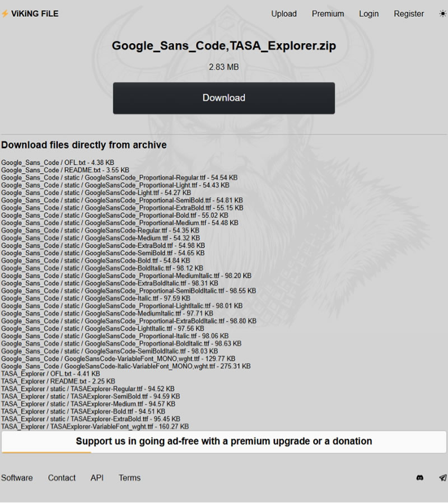Click the ViKiNG FiLE logo
Screen dimensions: 448x503
point(30,14)
